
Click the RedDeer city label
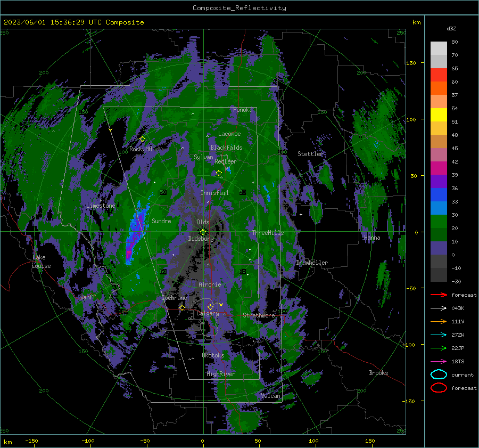tap(226, 161)
